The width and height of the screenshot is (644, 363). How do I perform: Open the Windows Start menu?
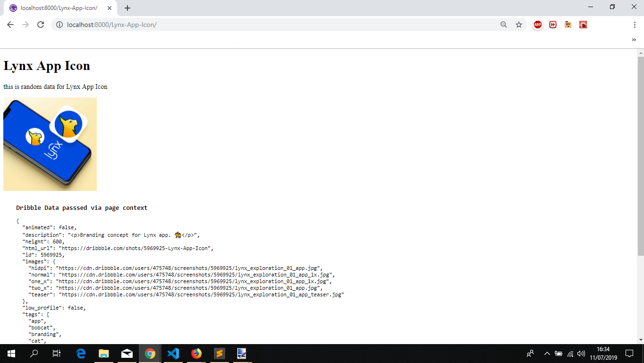pyautogui.click(x=11, y=354)
